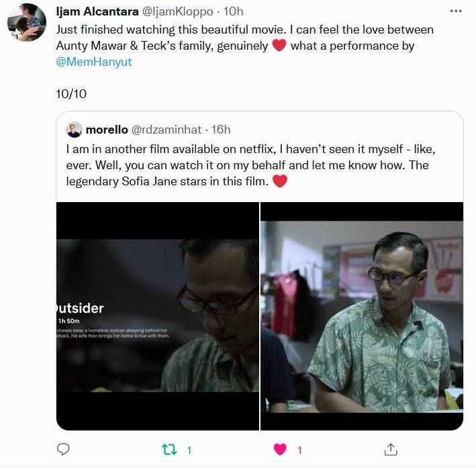476x470 pixels.
Task: Click the share upload icon
Action: pos(391,449)
